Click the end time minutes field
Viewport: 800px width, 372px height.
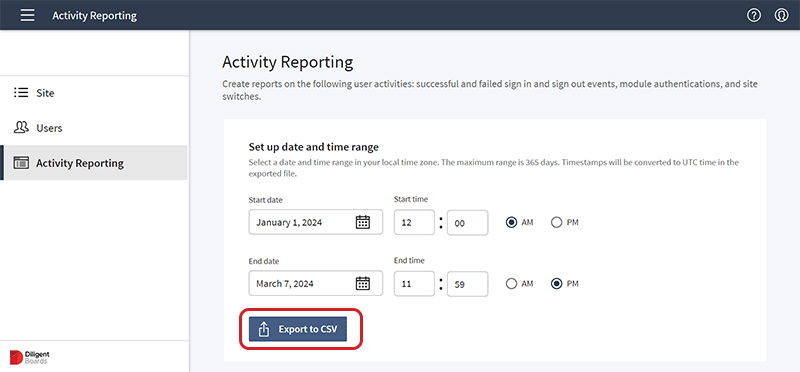tap(467, 284)
